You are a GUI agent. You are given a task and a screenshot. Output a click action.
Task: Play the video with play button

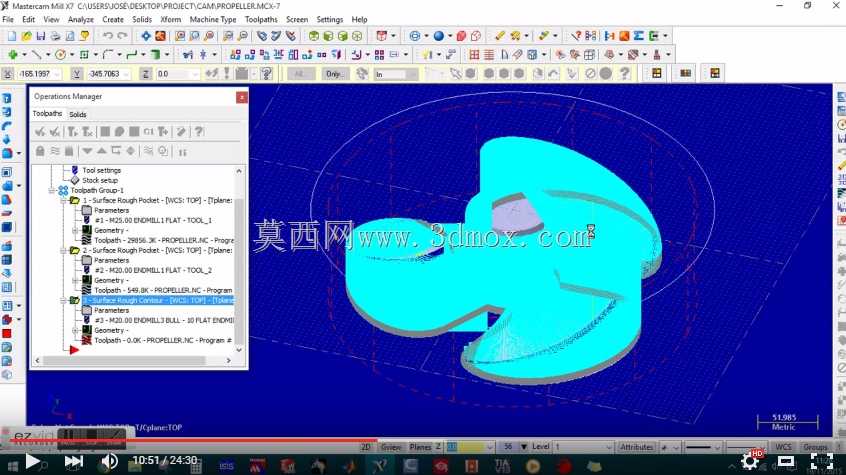(x=32, y=461)
